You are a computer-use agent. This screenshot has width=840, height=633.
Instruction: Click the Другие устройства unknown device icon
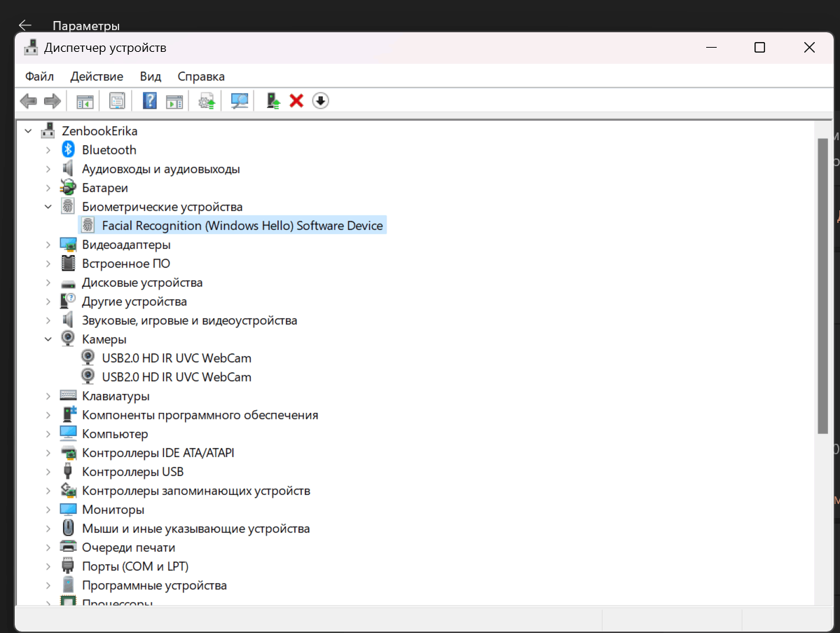pos(68,301)
